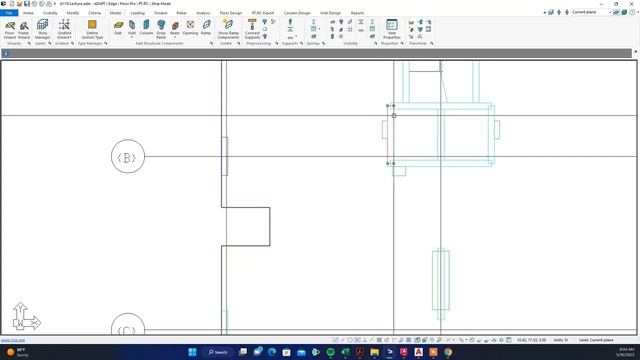The height and width of the screenshot is (360, 640).
Task: Open the Floor Wizard tool
Action: pyautogui.click(x=10, y=30)
